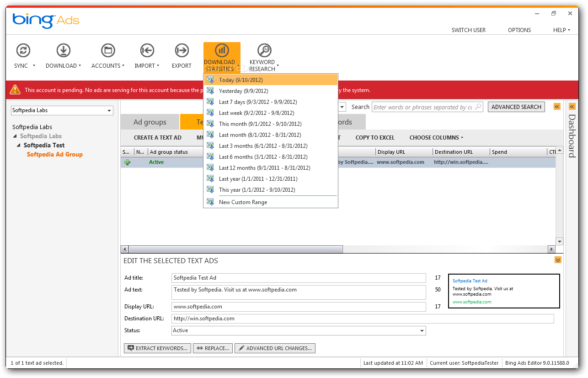588x378 pixels.
Task: Open the Download dropdown arrow
Action: coord(80,66)
